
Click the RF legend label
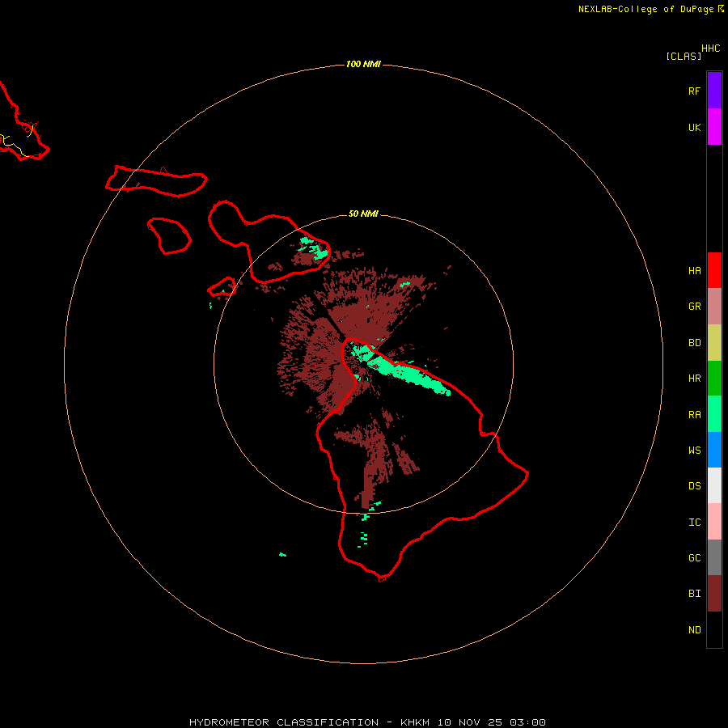click(x=694, y=91)
